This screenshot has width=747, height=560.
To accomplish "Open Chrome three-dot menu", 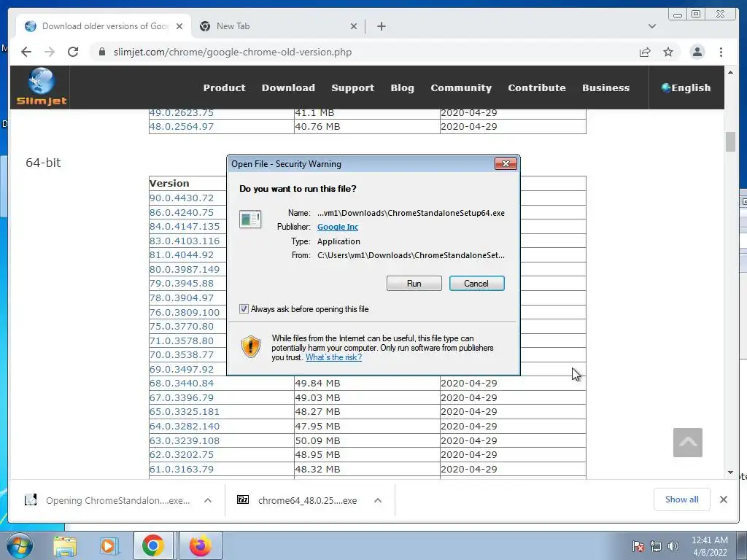I will 721,52.
